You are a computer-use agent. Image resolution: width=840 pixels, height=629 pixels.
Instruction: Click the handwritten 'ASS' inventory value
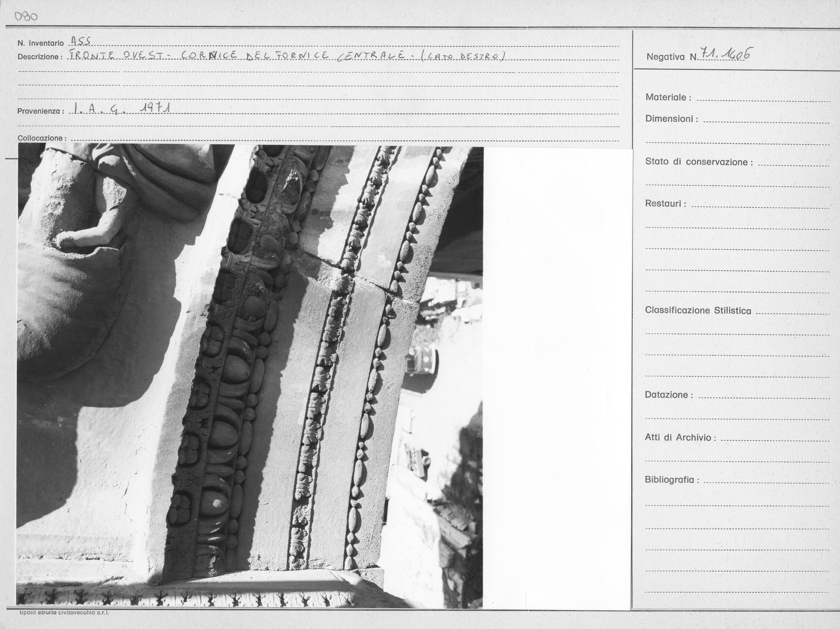pyautogui.click(x=81, y=42)
